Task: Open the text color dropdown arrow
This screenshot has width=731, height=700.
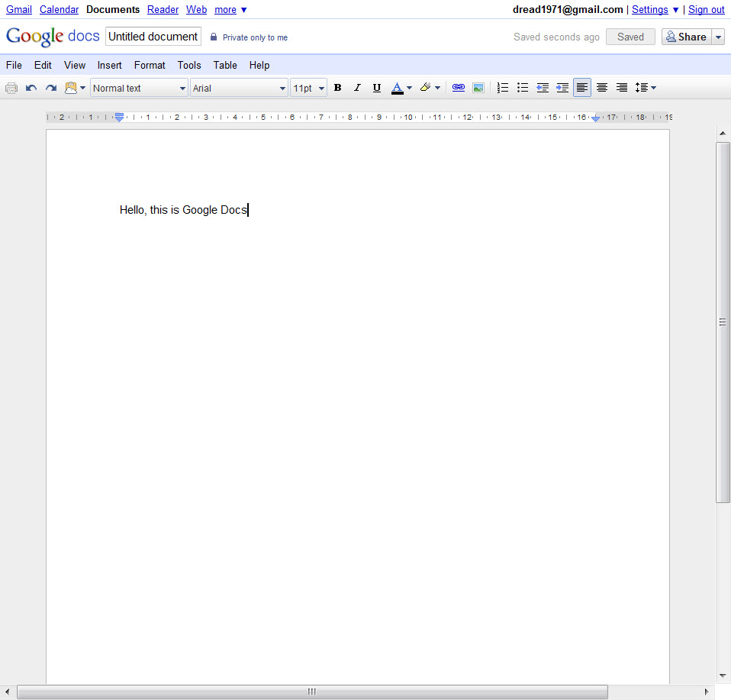Action: tap(409, 88)
